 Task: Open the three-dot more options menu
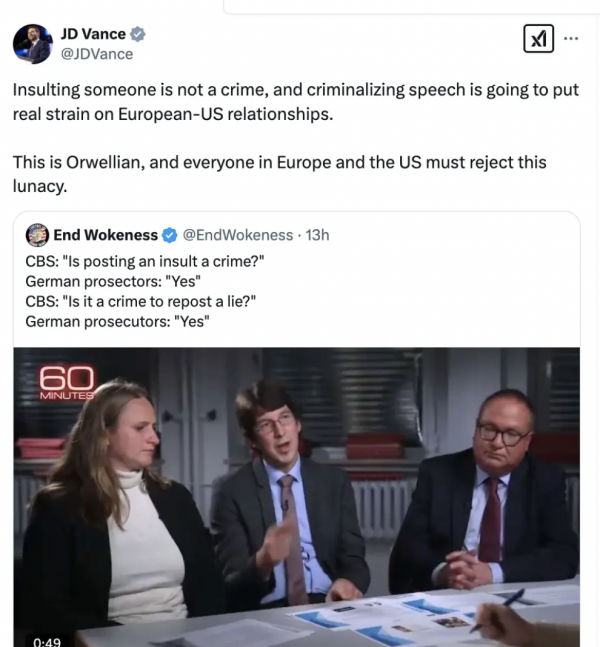click(571, 38)
